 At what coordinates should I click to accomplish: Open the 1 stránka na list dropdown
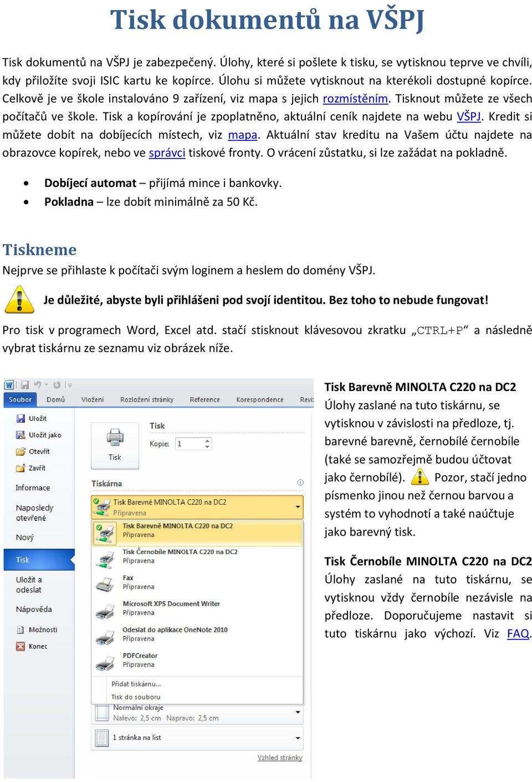[298, 738]
